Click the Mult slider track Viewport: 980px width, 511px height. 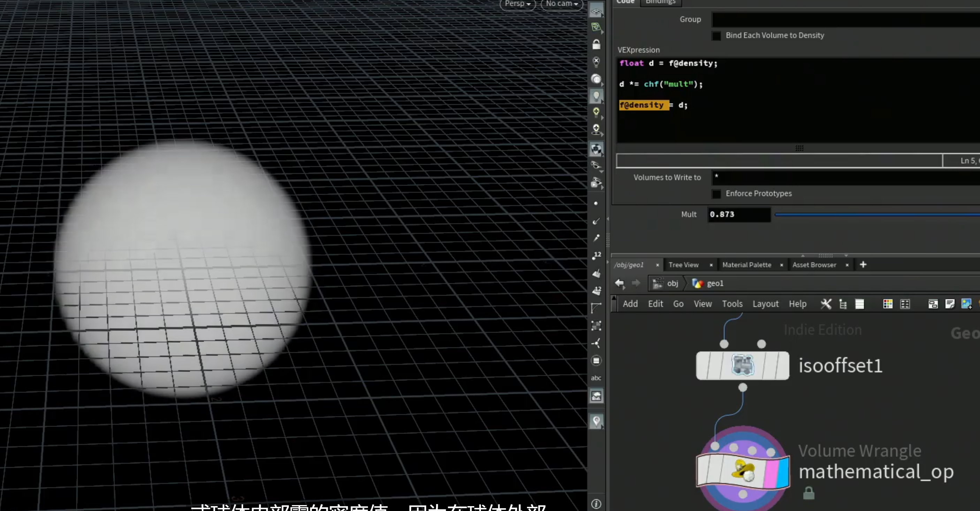click(x=877, y=215)
